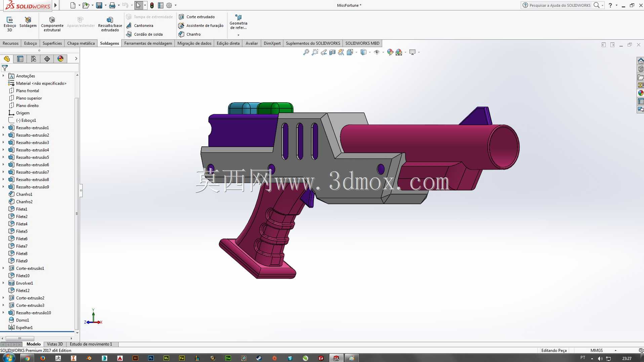This screenshot has height=362, width=644.
Task: Open the Chapa metálica tab
Action: (81, 43)
